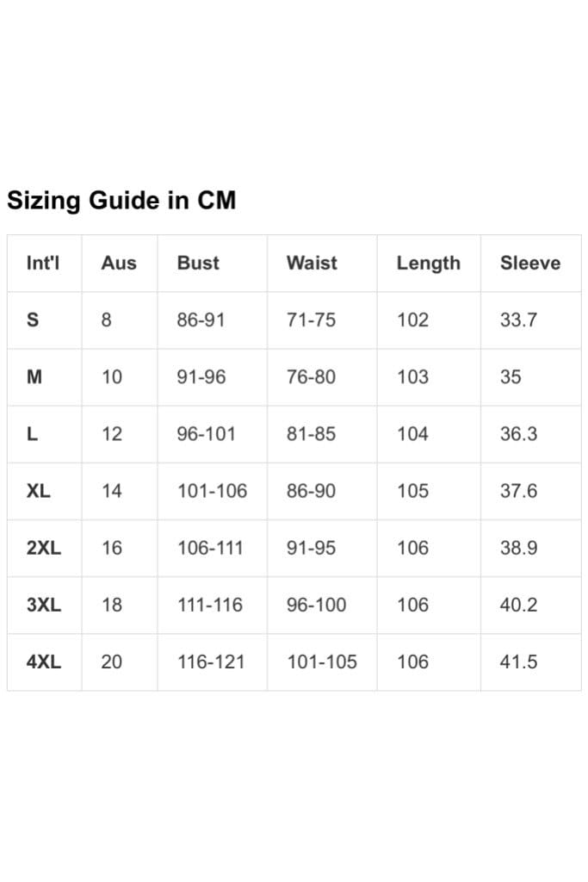The width and height of the screenshot is (588, 882).
Task: Select the S size row label
Action: [33, 320]
